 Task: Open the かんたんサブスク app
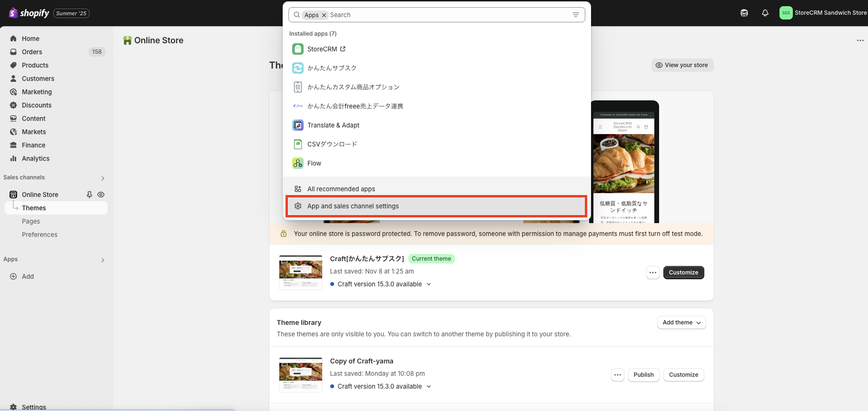pyautogui.click(x=437, y=68)
